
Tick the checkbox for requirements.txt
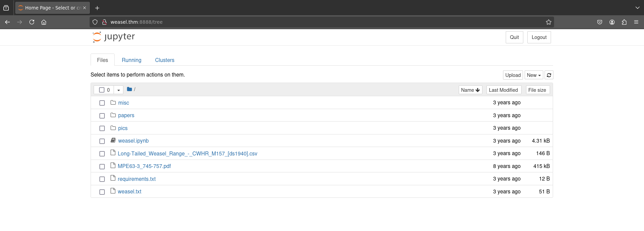(x=102, y=179)
